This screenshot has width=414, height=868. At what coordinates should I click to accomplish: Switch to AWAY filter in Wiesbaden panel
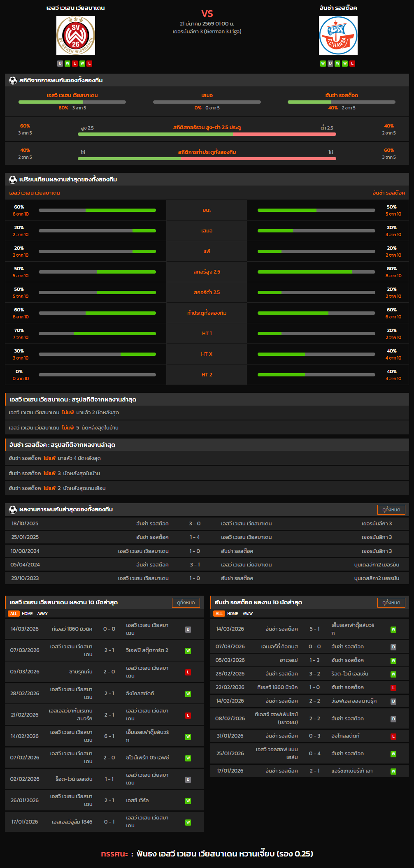click(x=42, y=613)
